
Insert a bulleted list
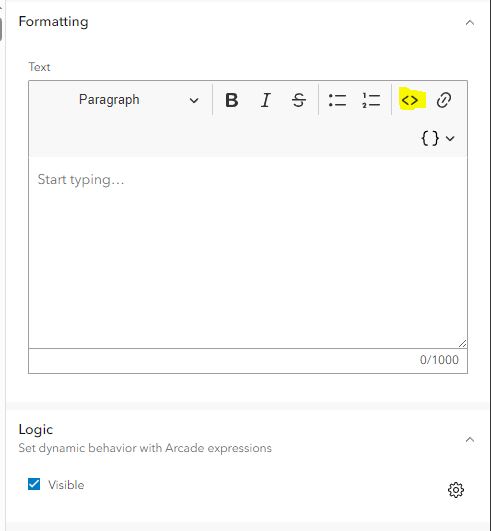[x=337, y=100]
